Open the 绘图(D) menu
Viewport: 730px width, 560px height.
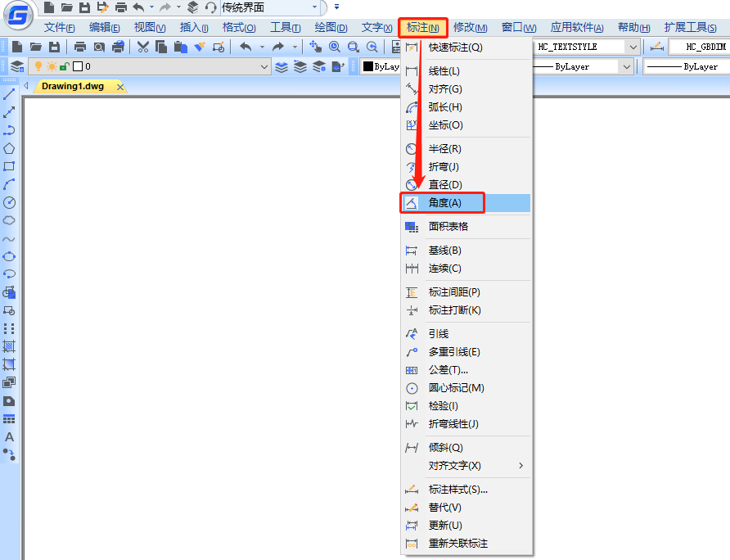click(x=331, y=28)
